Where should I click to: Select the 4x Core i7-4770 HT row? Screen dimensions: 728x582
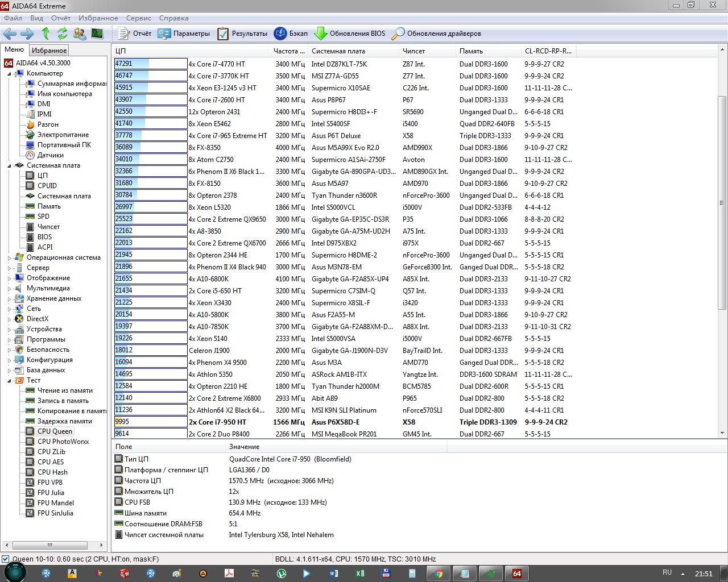pos(345,64)
